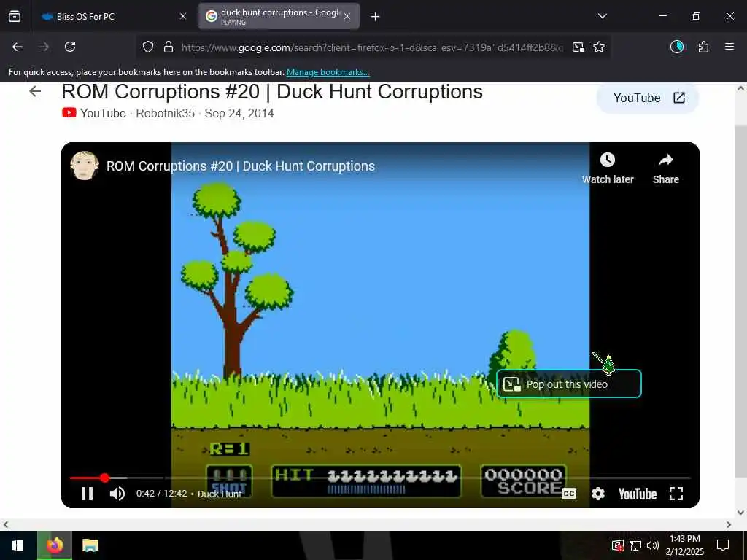This screenshot has height=560, width=747.
Task: Seek on the video progress bar
Action: click(379, 478)
